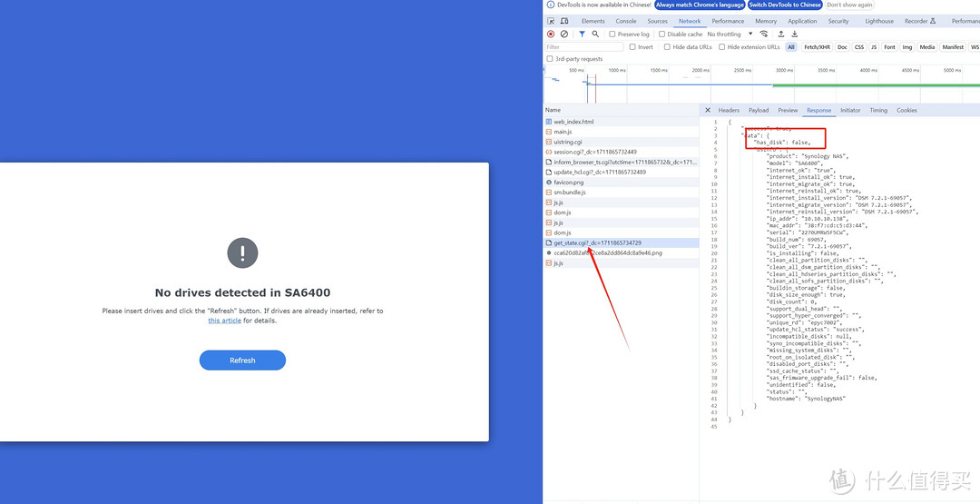The width and height of the screenshot is (980, 504).
Task: Click the Refresh button
Action: [242, 361]
